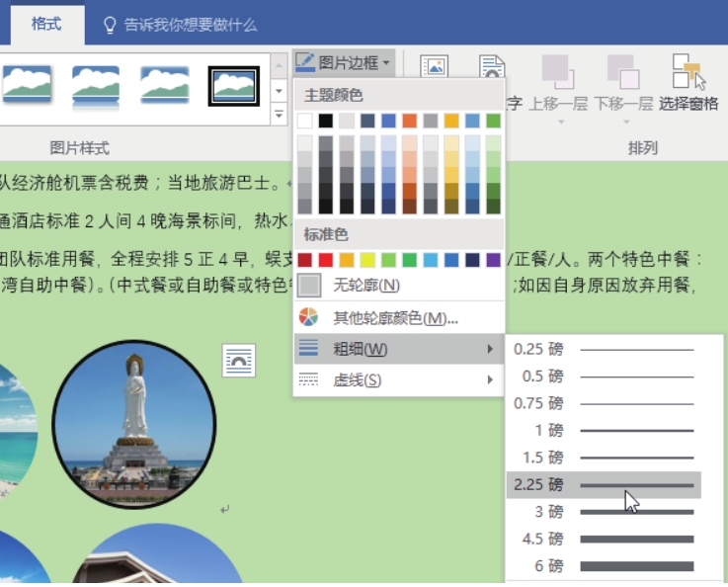Viewport: 728px width, 587px height.
Task: Click the 选择窗格 label
Action: coord(689,104)
